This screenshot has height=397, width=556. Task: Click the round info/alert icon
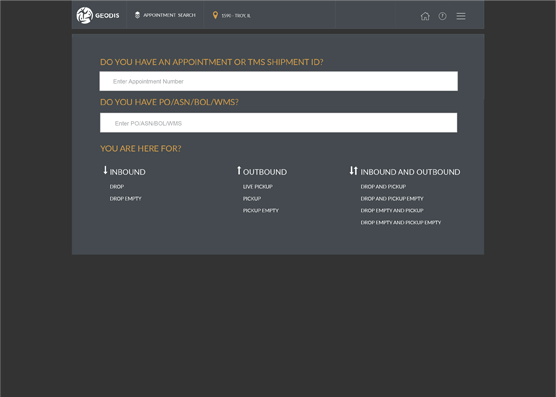[x=442, y=16]
